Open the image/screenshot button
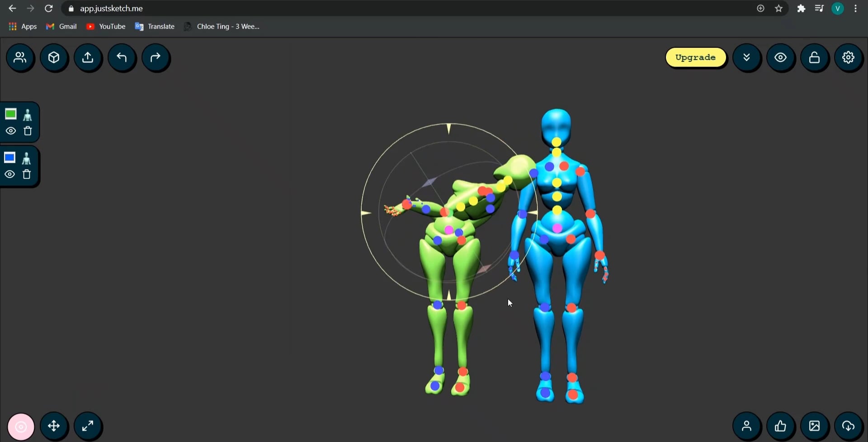Screen dimensions: 868x442 coord(815,426)
